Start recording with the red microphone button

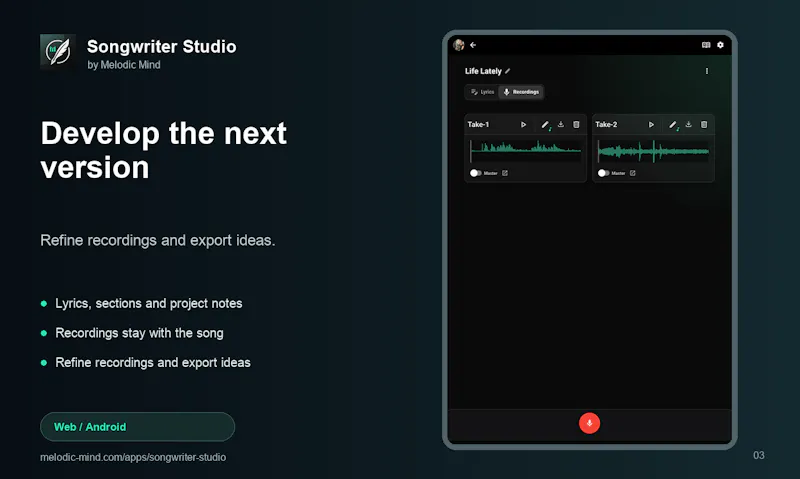[589, 423]
